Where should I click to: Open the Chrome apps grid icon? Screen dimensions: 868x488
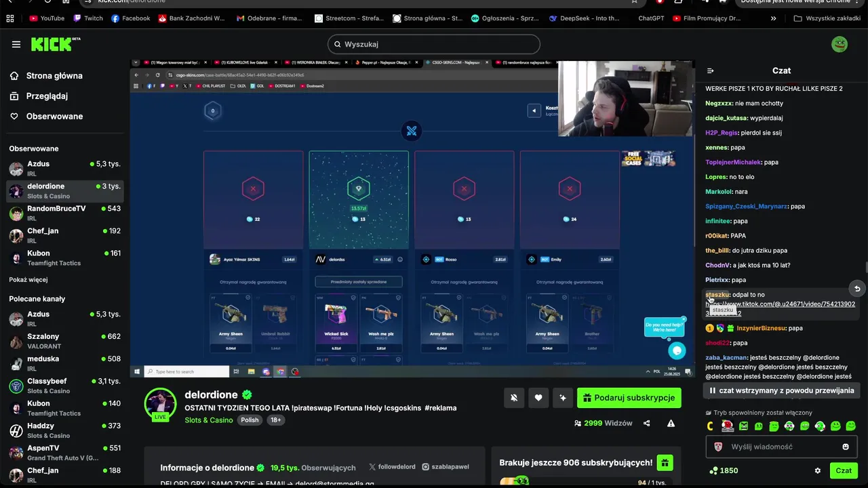[x=9, y=18]
